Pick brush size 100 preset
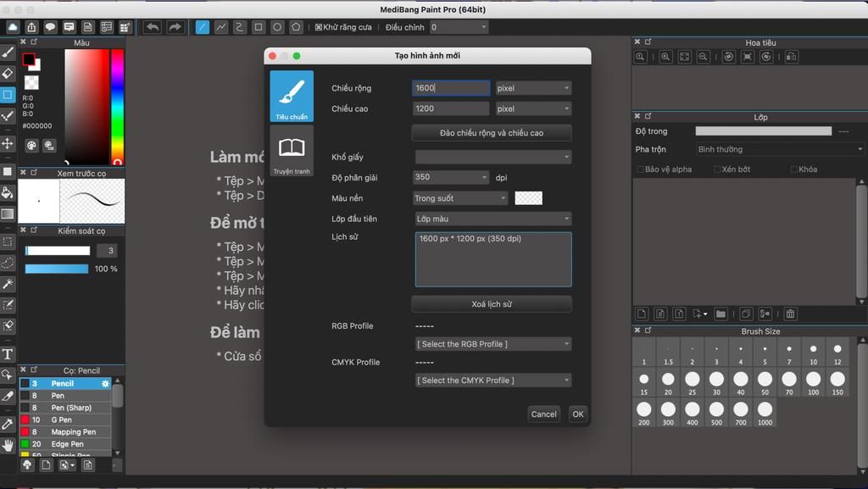 coord(813,382)
